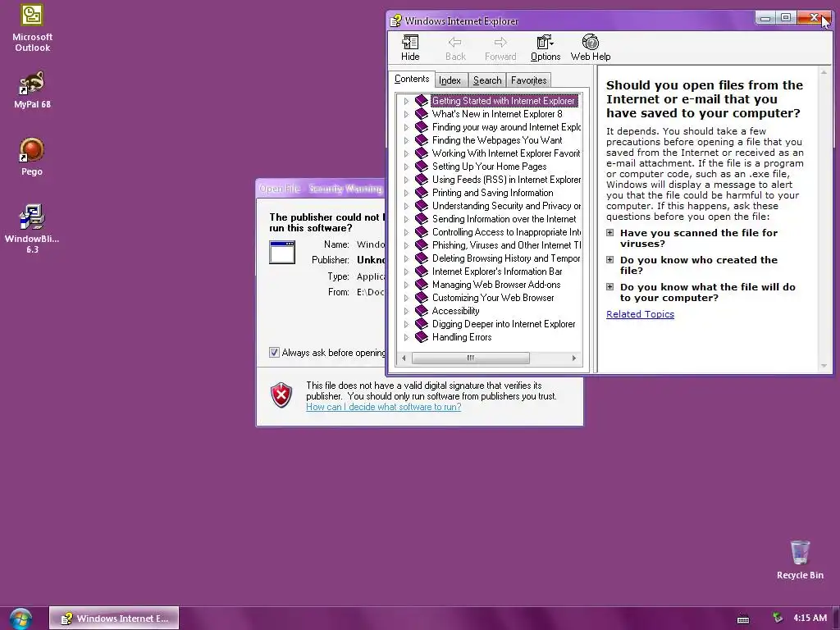Switch to the Favorites tab
The width and height of the screenshot is (840, 630).
pos(529,80)
